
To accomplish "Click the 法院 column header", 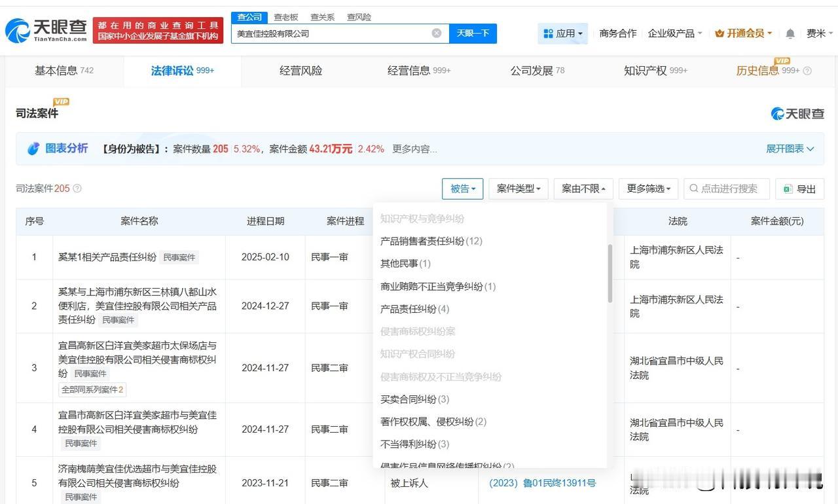I will tap(678, 221).
